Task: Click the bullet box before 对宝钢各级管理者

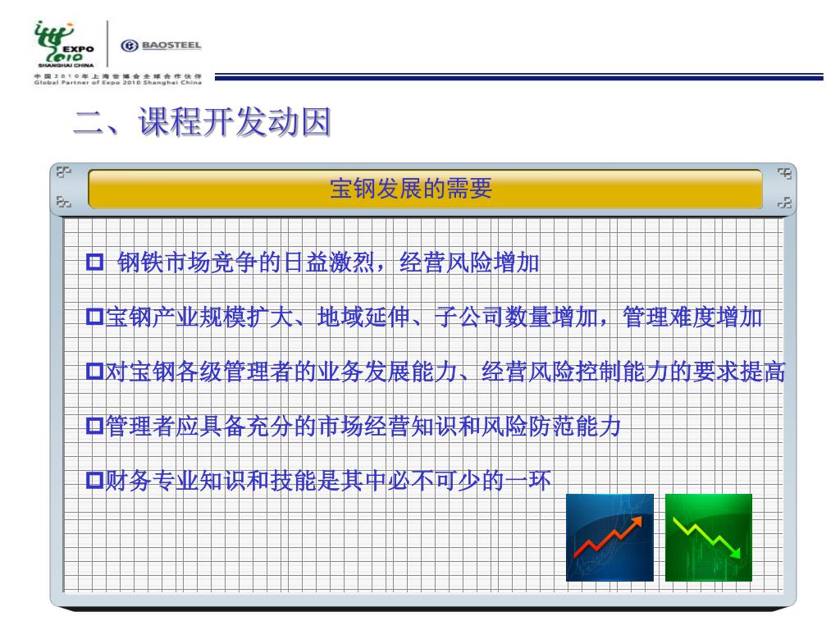Action: tap(95, 371)
